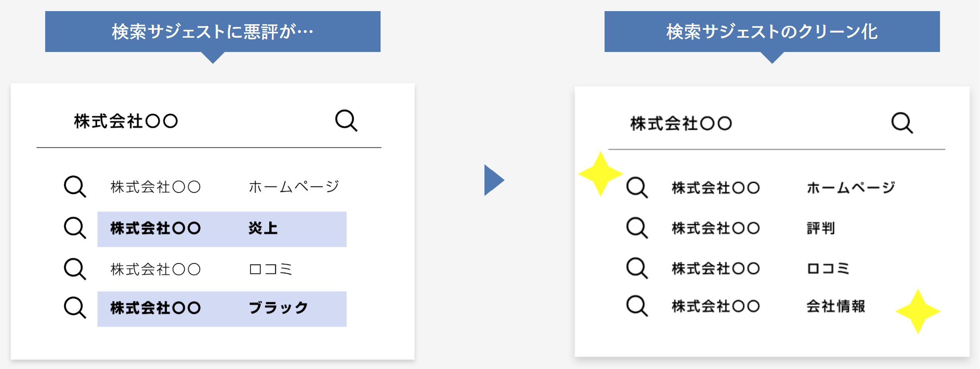Choose the left ホームページ suggestion

225,186
